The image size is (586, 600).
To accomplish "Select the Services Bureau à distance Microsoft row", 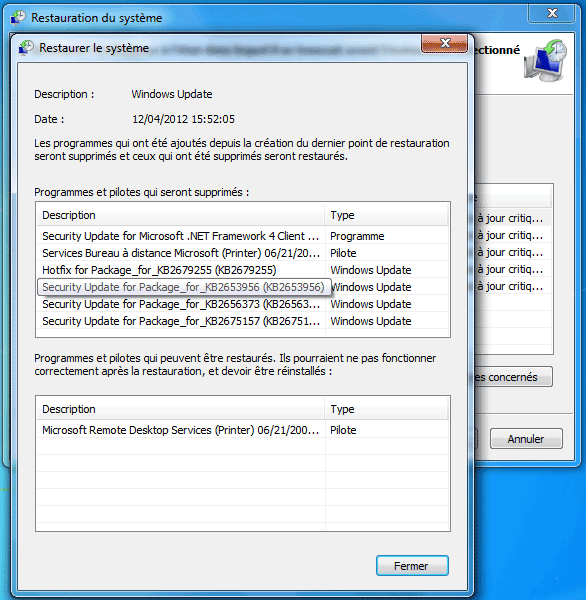I will 243,253.
